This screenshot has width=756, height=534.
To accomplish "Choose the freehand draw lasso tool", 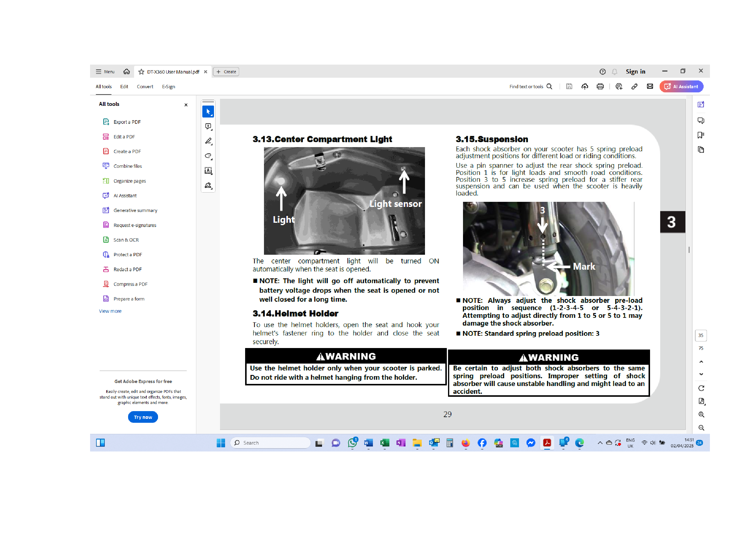I will [208, 156].
